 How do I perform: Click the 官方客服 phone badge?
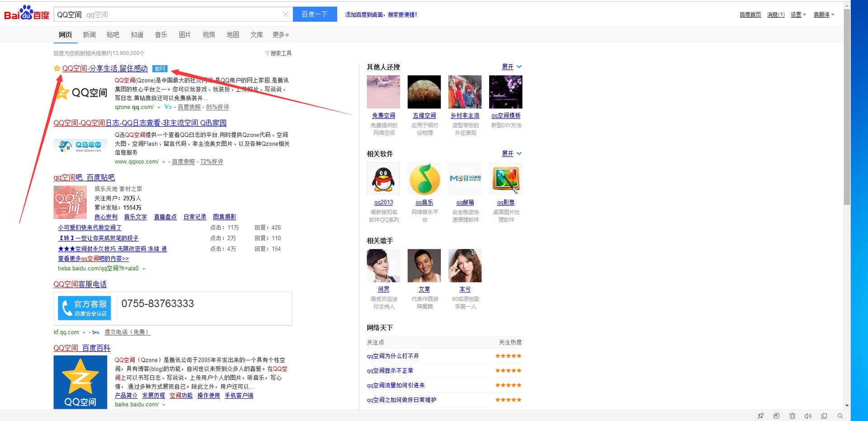(x=85, y=307)
